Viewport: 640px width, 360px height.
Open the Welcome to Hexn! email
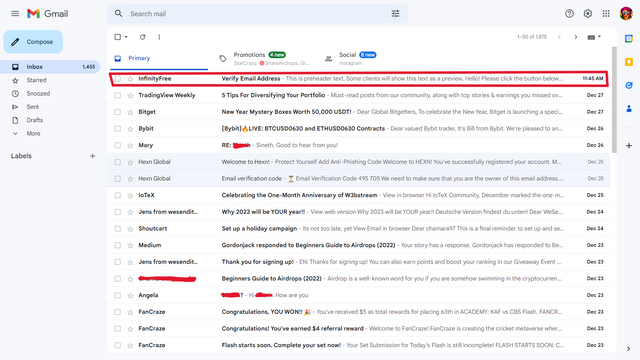tap(359, 162)
